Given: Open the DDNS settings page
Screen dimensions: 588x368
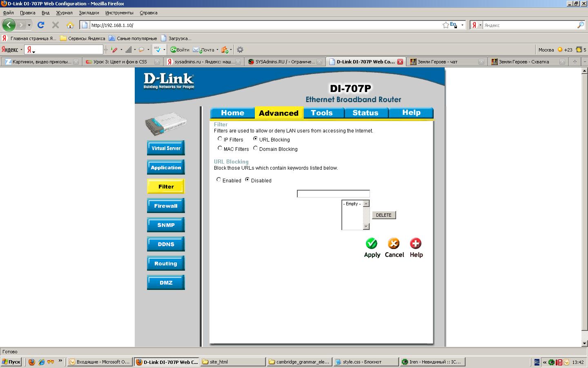Looking at the screenshot, I should 166,244.
